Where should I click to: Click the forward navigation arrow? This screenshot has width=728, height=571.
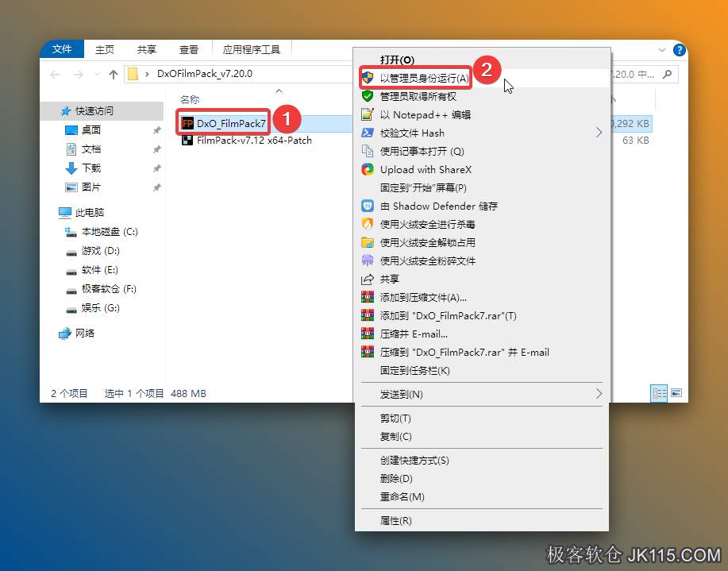pyautogui.click(x=79, y=75)
